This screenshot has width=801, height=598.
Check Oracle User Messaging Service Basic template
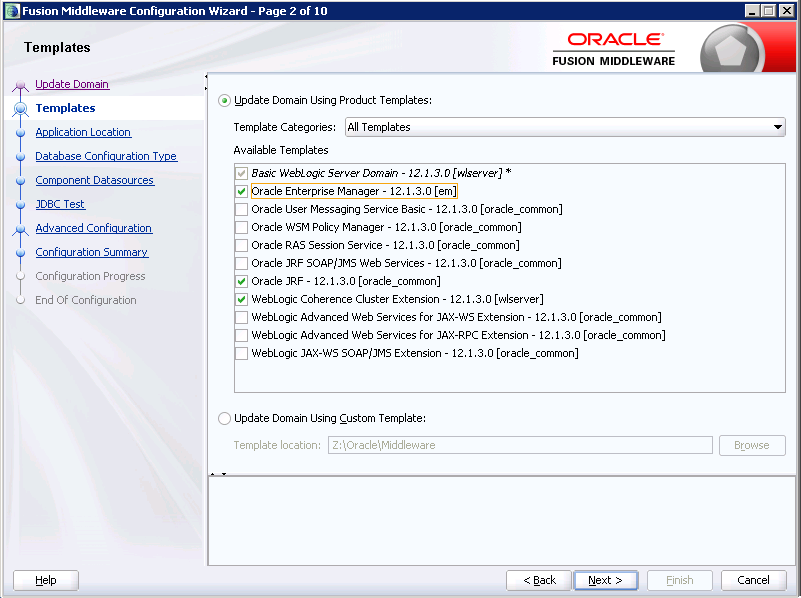tap(242, 209)
